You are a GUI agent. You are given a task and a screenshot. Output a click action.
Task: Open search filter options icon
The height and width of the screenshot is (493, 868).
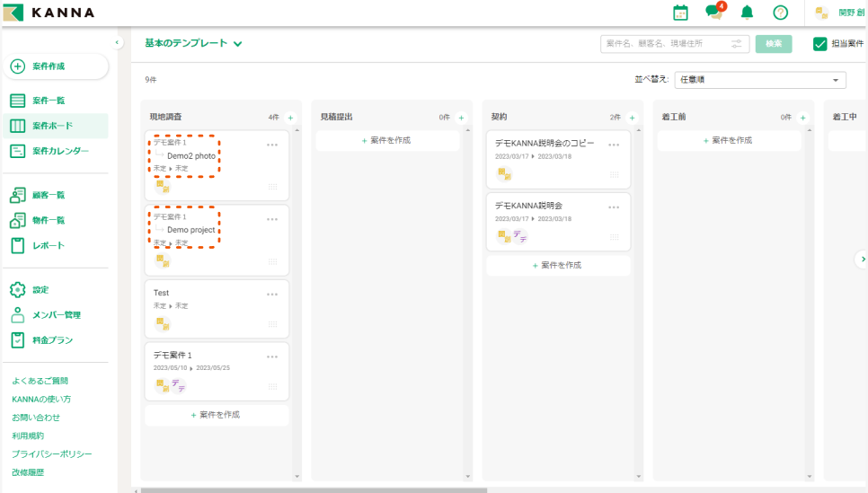(737, 43)
